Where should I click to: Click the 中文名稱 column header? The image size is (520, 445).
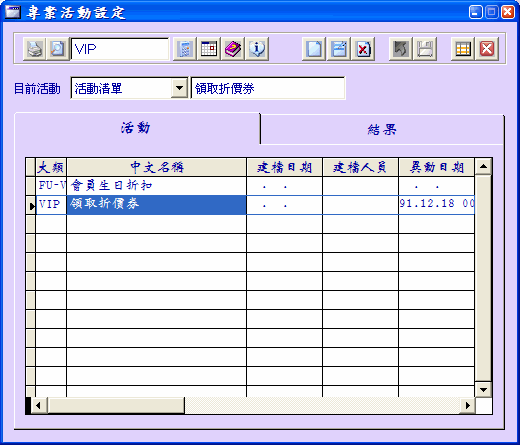(157, 167)
